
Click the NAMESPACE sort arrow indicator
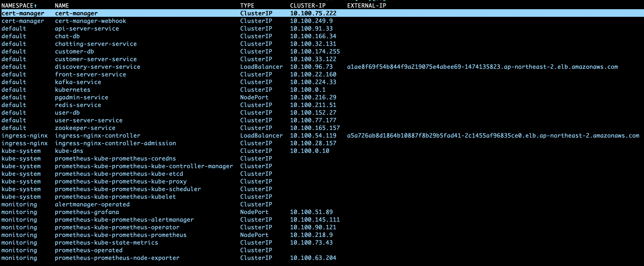[x=35, y=6]
